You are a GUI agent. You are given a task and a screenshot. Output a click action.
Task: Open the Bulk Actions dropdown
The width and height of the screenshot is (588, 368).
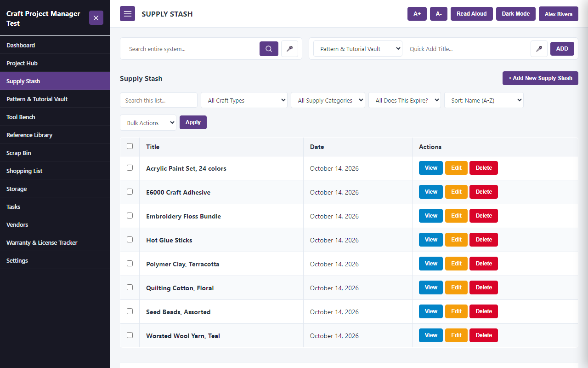pos(148,123)
